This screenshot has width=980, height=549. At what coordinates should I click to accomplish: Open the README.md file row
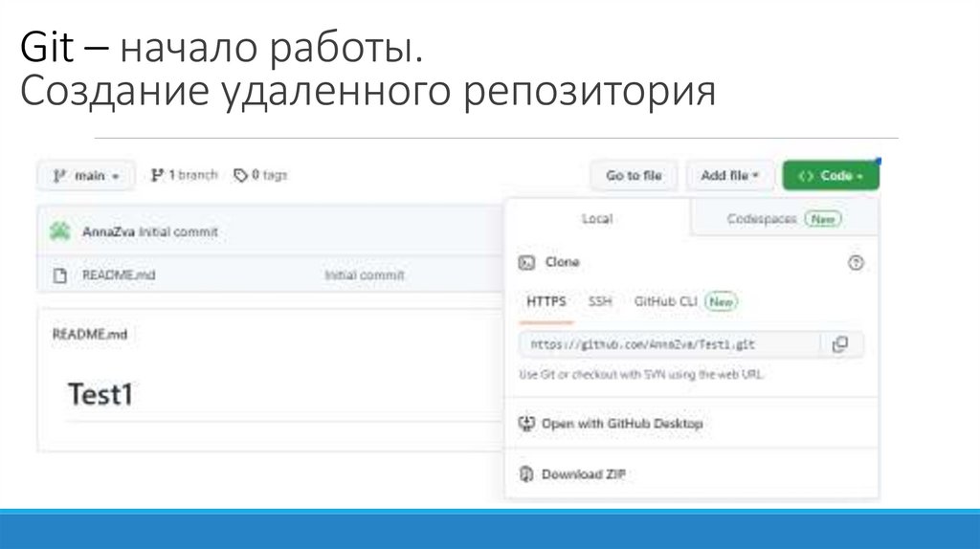[271, 274]
